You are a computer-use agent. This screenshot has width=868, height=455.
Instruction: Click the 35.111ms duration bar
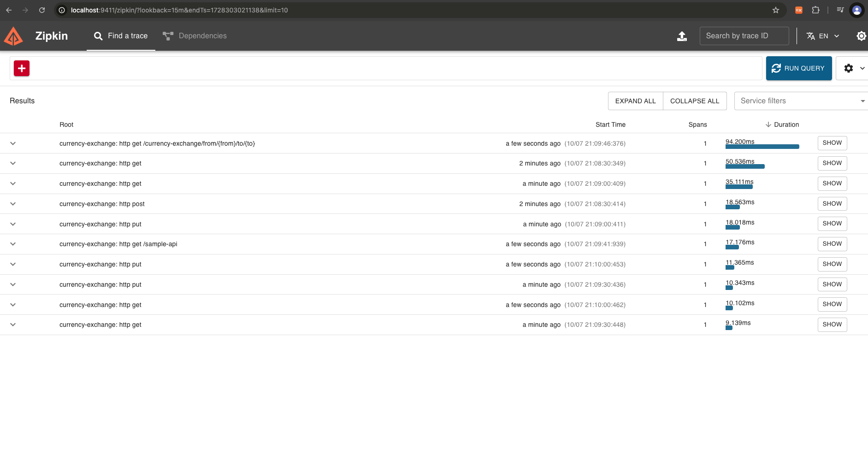739,187
